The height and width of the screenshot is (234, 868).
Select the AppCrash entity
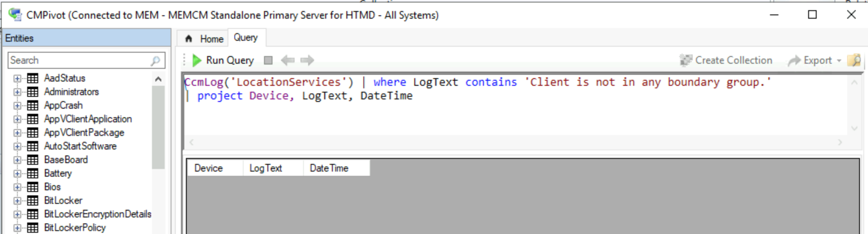(63, 105)
